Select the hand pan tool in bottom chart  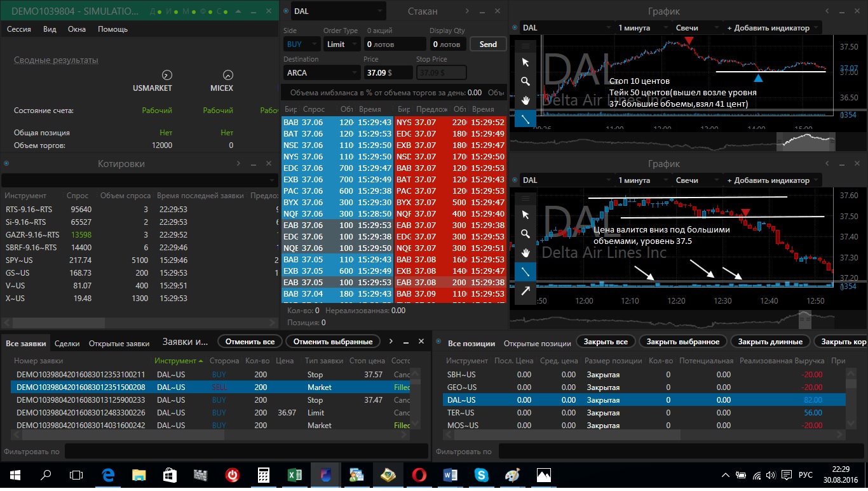pyautogui.click(x=526, y=253)
